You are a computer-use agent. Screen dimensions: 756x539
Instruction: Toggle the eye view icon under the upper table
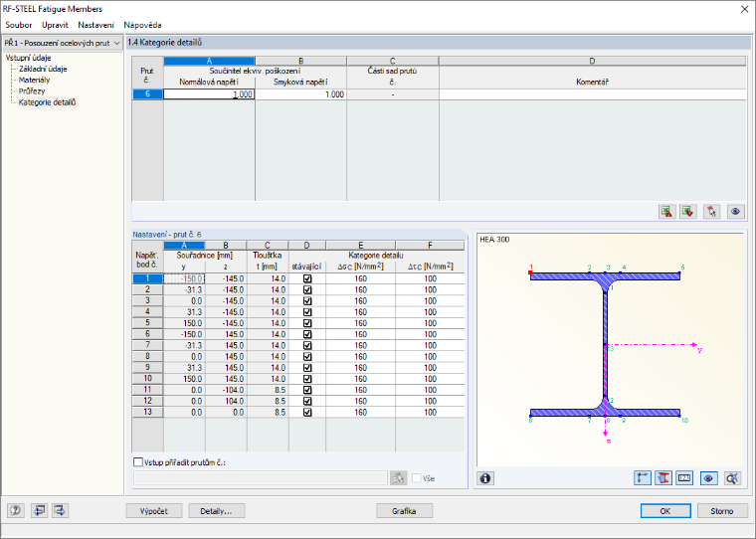[x=735, y=212]
